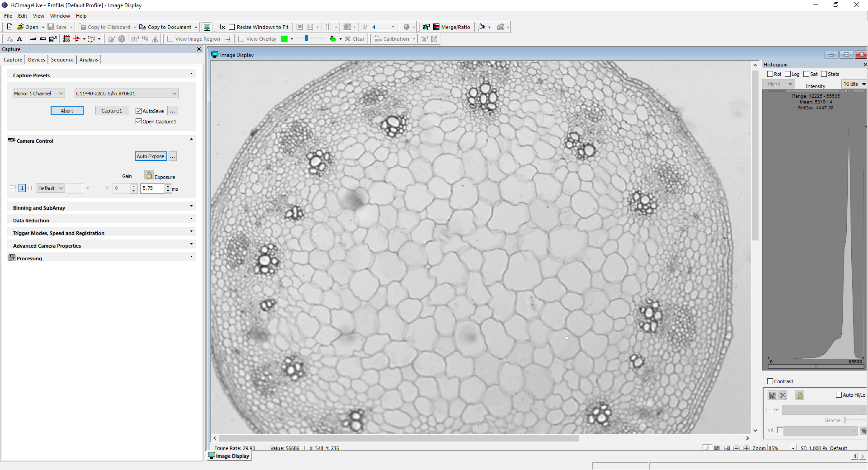Click the Auto Expose button
This screenshot has height=470, width=868.
tap(151, 156)
